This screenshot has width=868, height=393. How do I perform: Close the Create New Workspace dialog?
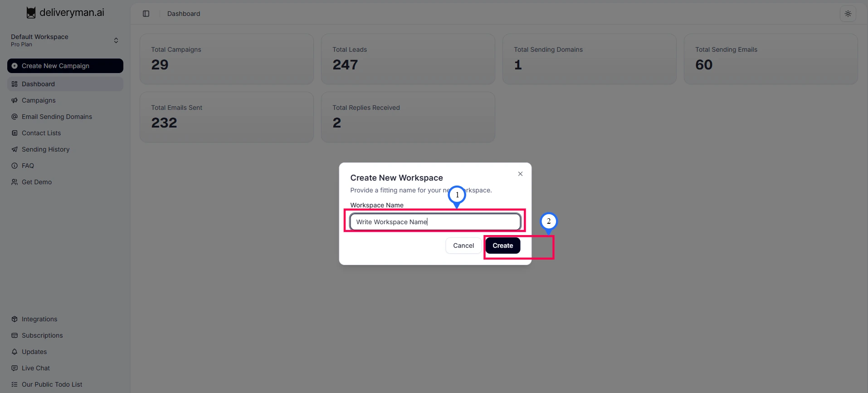pyautogui.click(x=520, y=174)
